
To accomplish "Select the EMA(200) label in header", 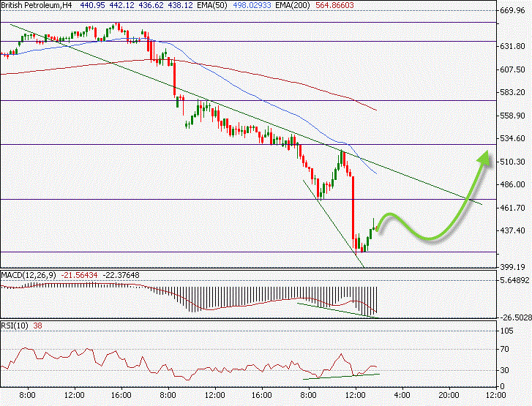I will tap(293, 5).
